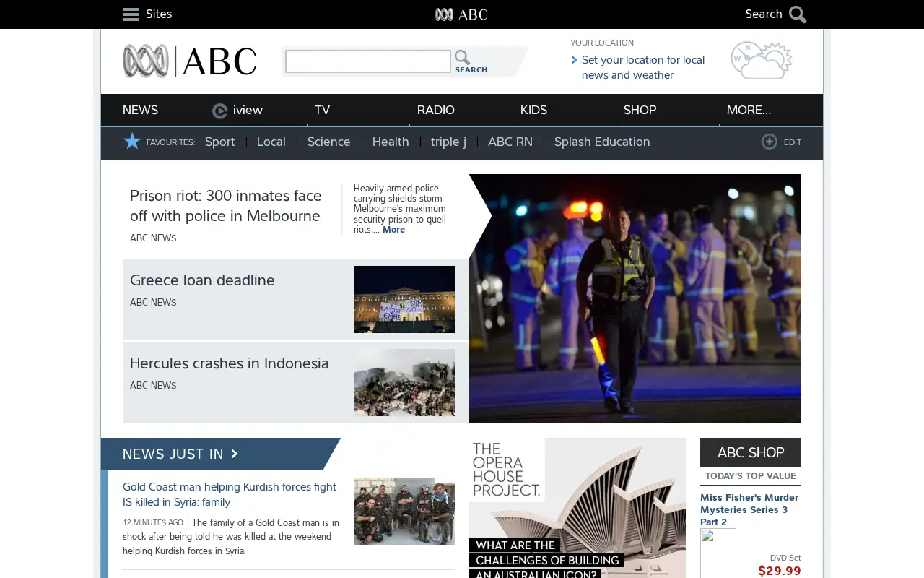Open Hercules crashes in Indonesia story
924x578 pixels.
pos(230,363)
